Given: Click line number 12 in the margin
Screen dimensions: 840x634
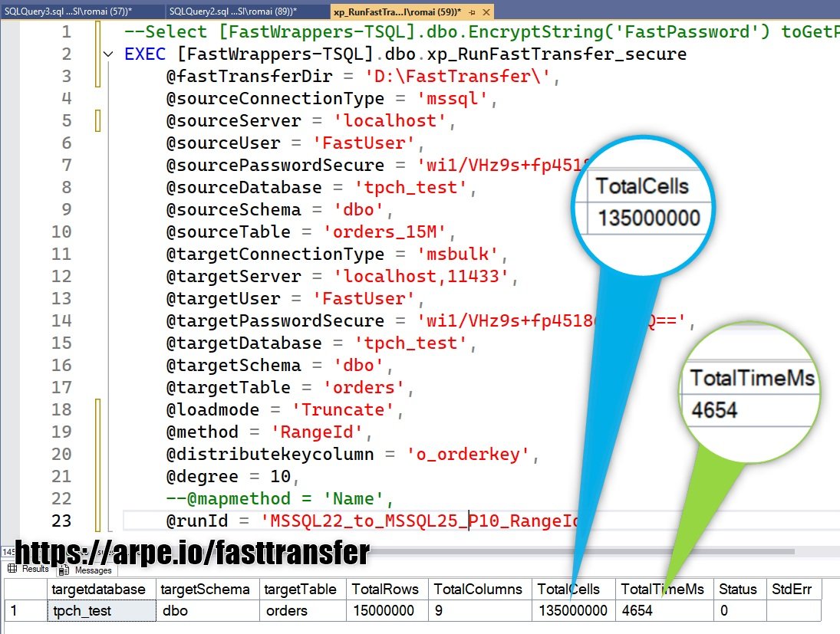Looking at the screenshot, I should [61, 276].
